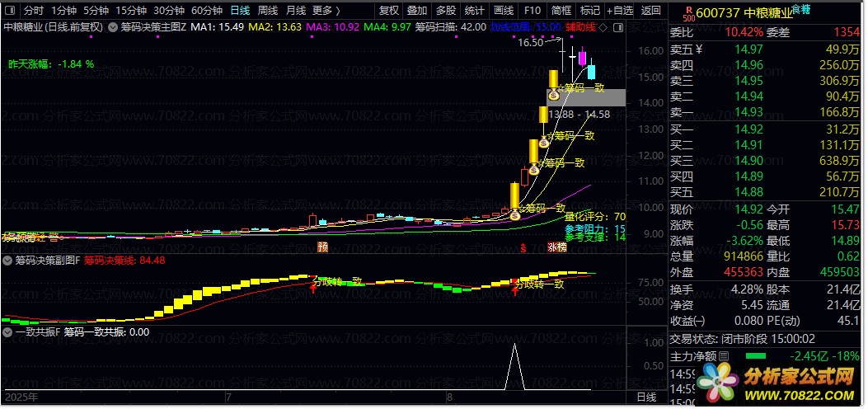This screenshot has width=868, height=409.
Task: Click the money bag icon near 10.00
Action: pos(515,214)
